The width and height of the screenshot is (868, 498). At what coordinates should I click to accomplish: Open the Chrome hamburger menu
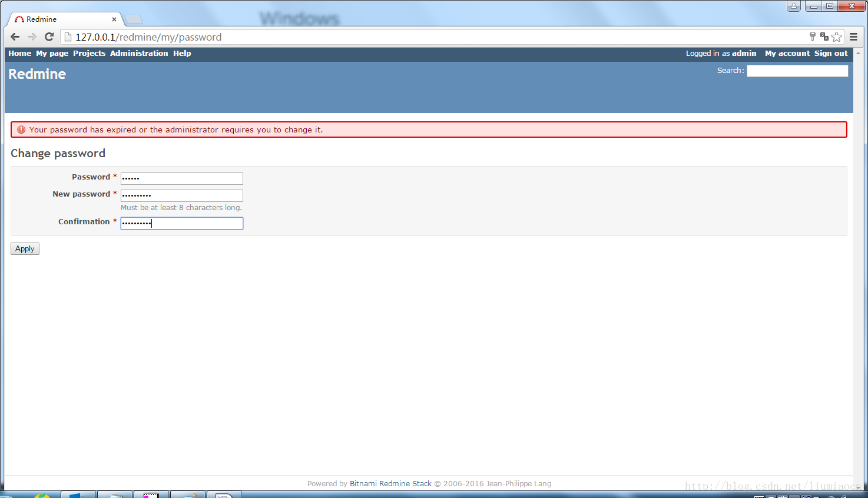pyautogui.click(x=854, y=37)
